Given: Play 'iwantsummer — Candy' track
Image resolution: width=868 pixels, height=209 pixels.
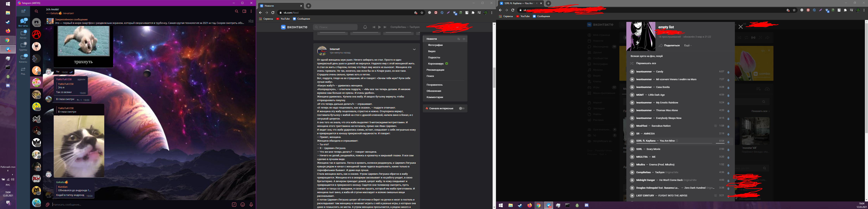Looking at the screenshot, I should click(632, 72).
